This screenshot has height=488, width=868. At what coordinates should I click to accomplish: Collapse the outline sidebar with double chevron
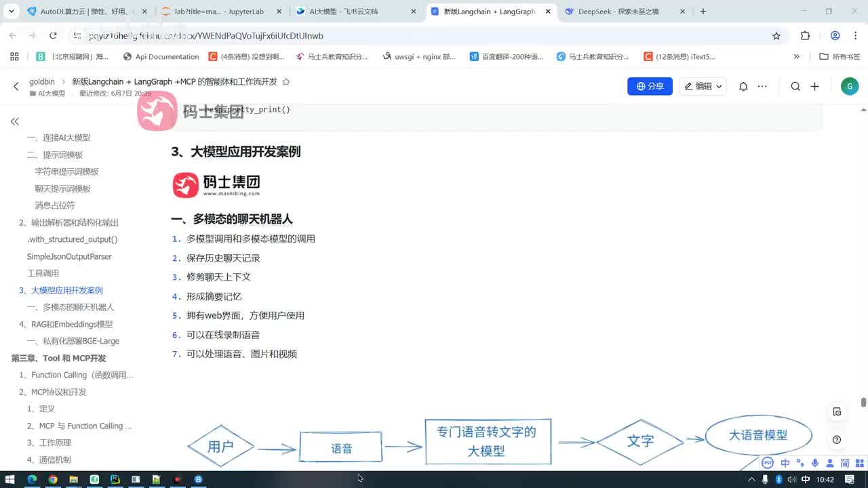pos(14,121)
